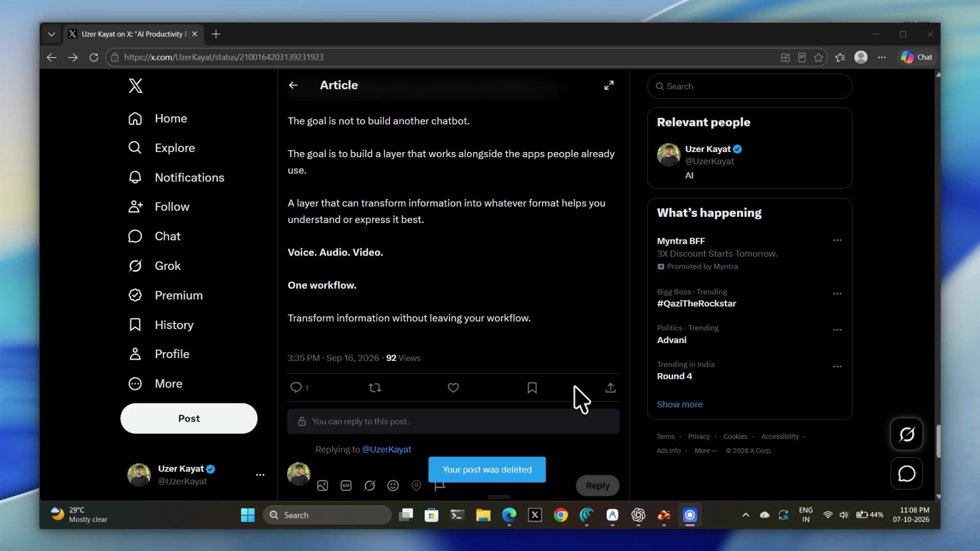
Task: Add media image to the reply
Action: point(323,486)
